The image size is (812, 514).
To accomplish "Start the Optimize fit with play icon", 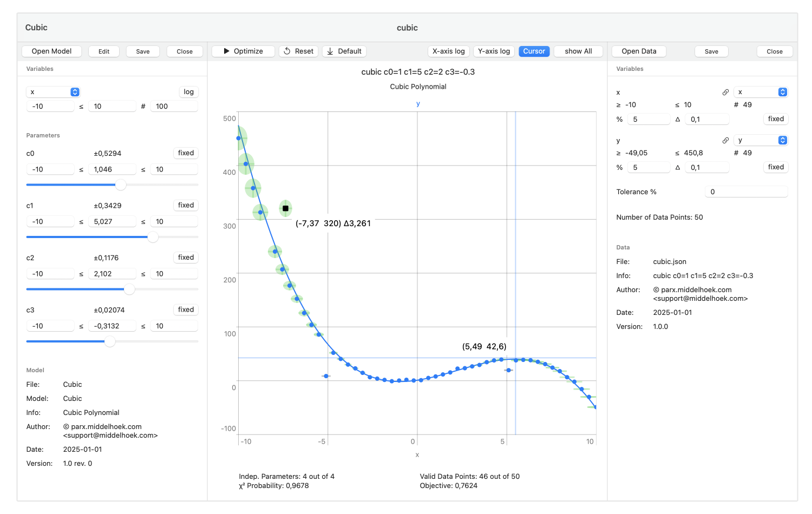I will pyautogui.click(x=243, y=51).
